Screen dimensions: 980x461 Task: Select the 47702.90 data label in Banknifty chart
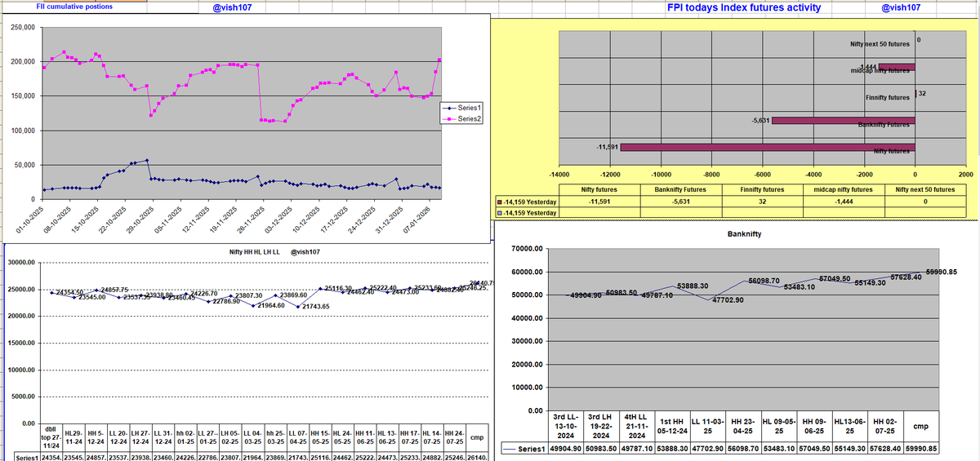click(x=728, y=300)
